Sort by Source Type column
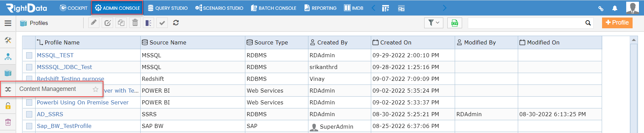 click(x=277, y=42)
